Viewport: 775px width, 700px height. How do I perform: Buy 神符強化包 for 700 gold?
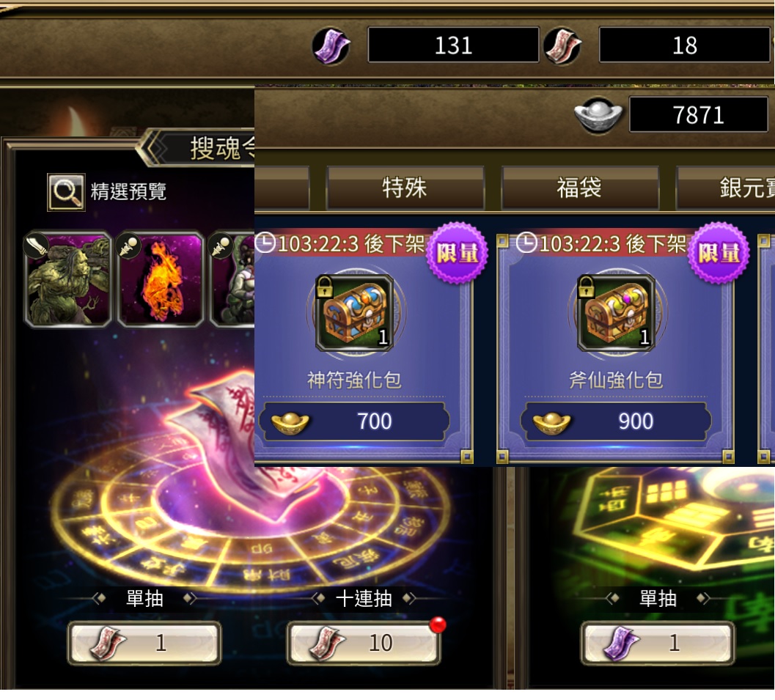[x=354, y=421]
